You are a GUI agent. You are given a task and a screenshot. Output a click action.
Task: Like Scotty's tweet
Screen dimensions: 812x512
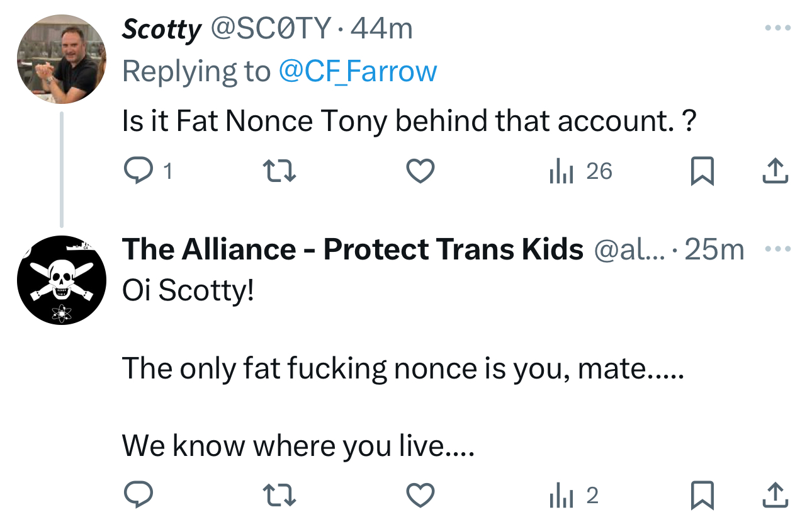[x=420, y=171]
